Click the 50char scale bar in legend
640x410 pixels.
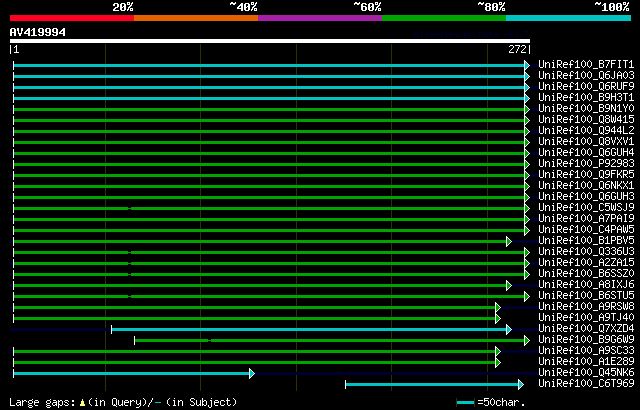click(465, 403)
